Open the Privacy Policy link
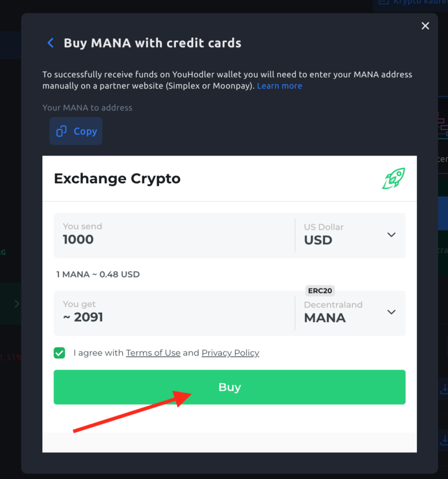 coord(230,353)
